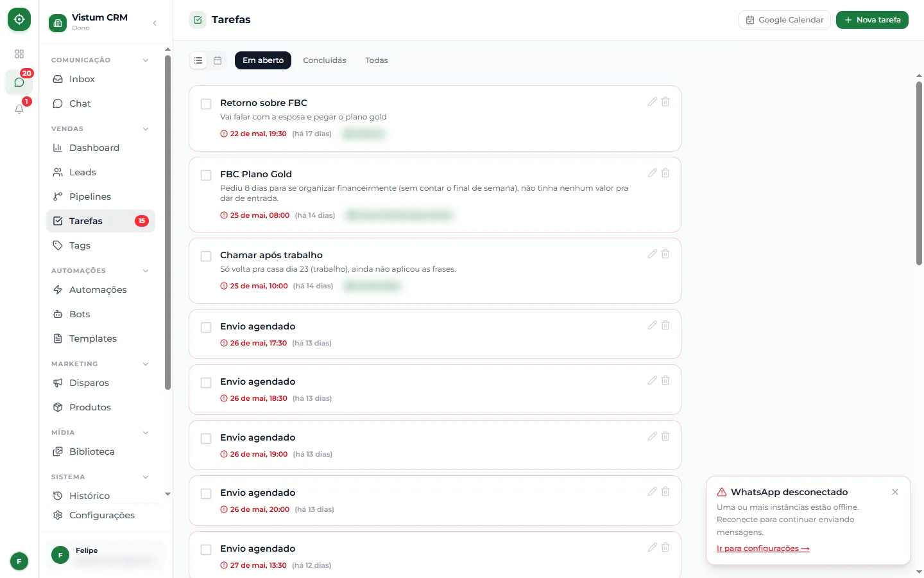
Task: Check Envio agendado 26 de mai 20:00
Action: [x=206, y=494]
